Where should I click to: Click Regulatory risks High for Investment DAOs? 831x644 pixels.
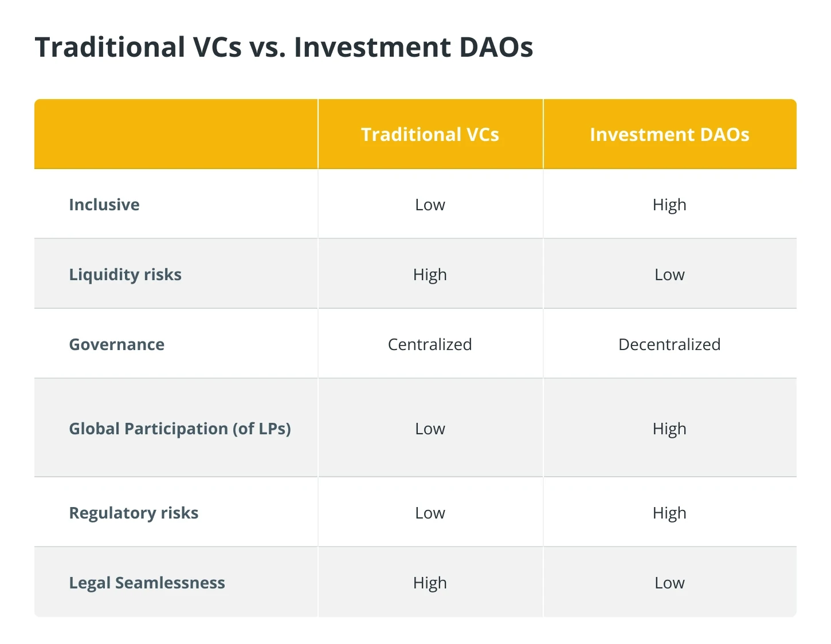(669, 513)
